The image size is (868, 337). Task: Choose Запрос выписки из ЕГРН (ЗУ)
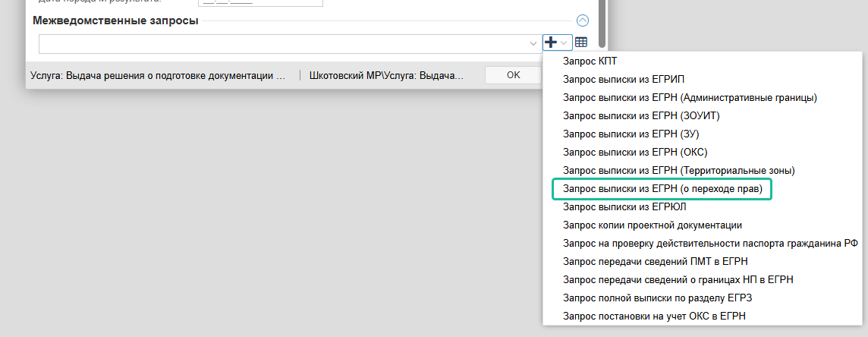[x=631, y=134]
